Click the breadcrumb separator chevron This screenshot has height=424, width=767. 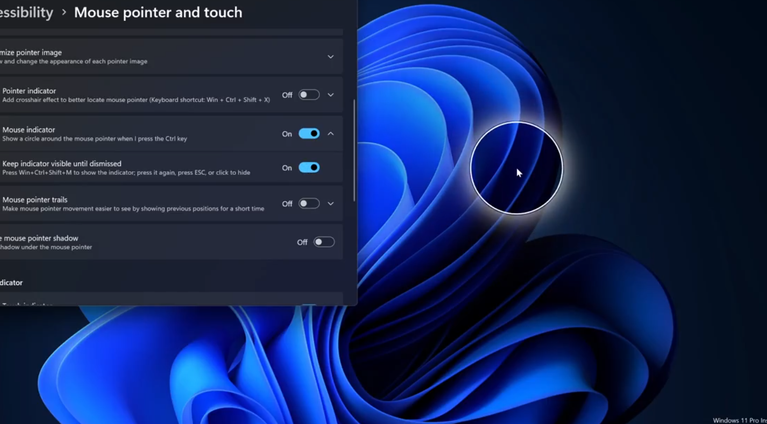pyautogui.click(x=64, y=13)
